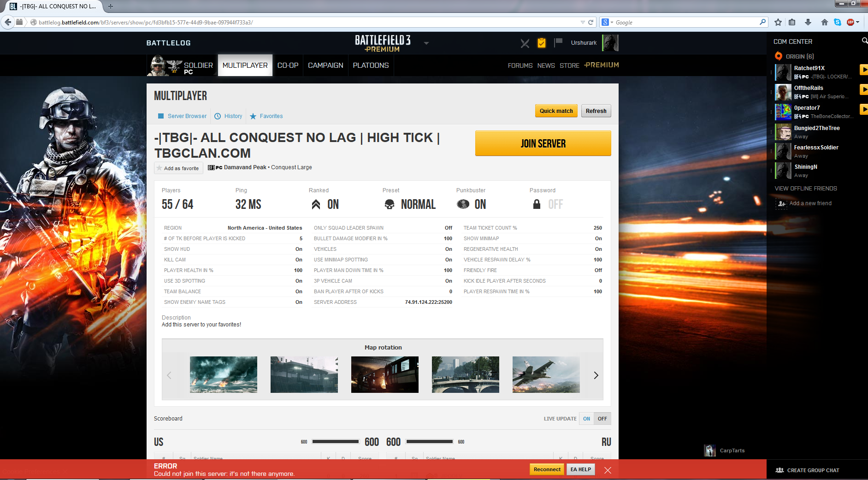Screen dimensions: 868x480
Task: Open the Campaign tab
Action: 325,65
